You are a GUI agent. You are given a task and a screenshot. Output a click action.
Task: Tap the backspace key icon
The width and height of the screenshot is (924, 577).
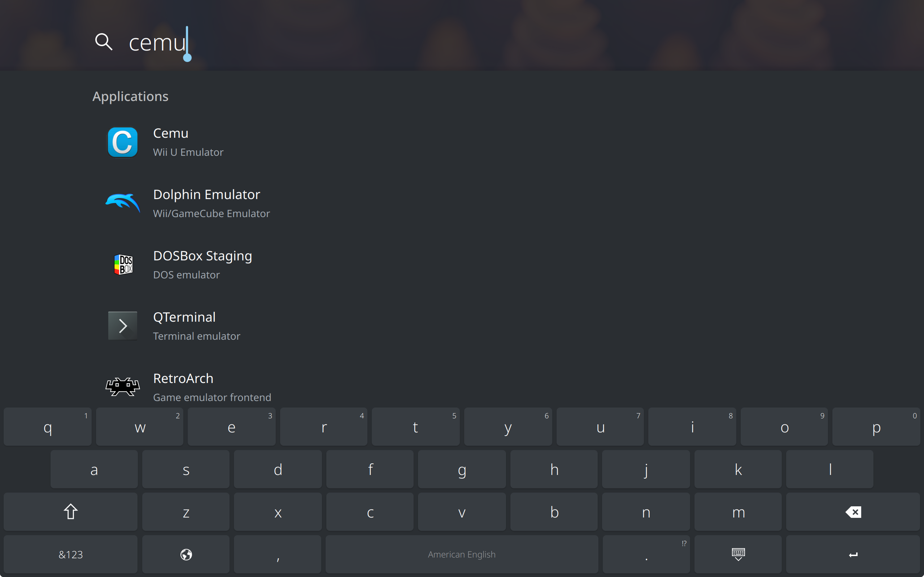(x=853, y=512)
